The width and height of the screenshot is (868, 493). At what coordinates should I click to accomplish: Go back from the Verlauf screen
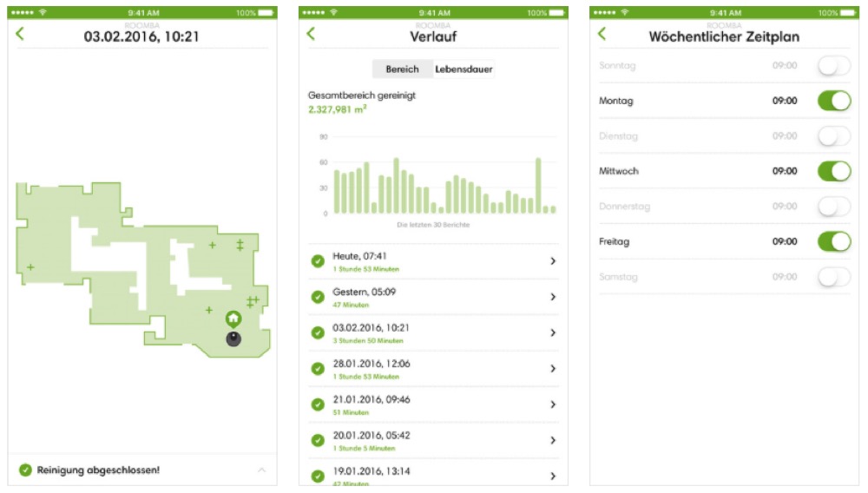click(312, 34)
